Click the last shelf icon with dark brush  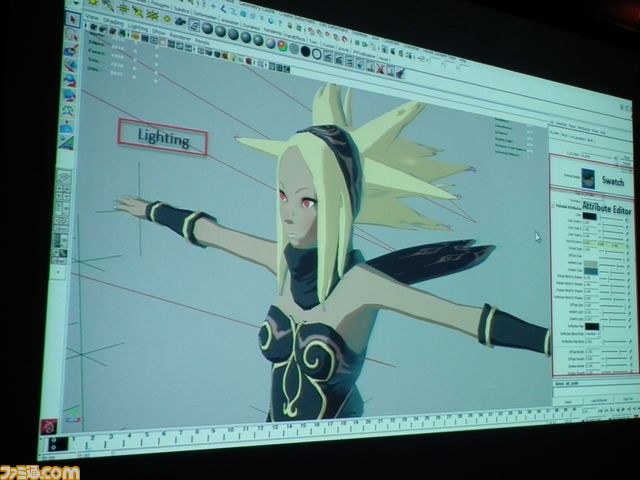(402, 73)
